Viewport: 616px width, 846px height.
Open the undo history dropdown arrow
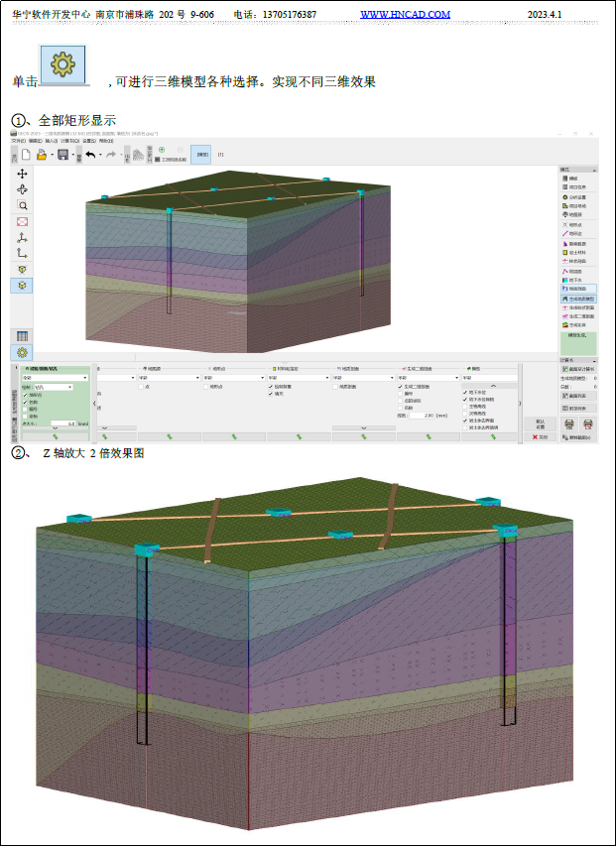(100, 156)
